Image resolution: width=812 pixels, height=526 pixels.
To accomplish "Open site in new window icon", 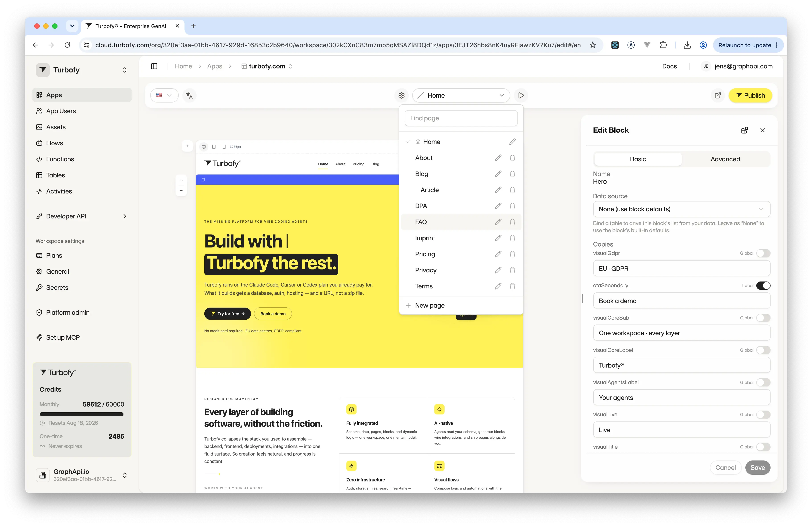I will click(x=718, y=95).
